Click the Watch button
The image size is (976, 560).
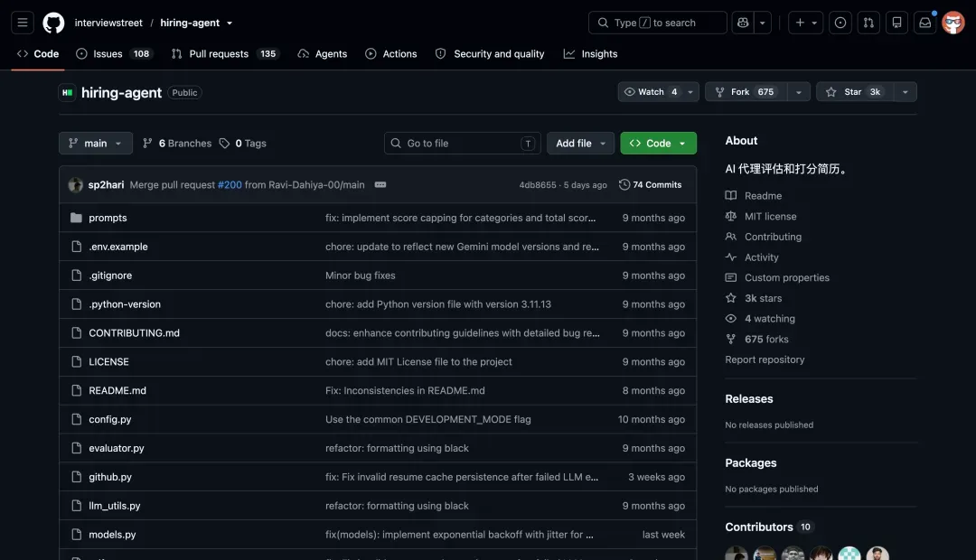click(649, 92)
